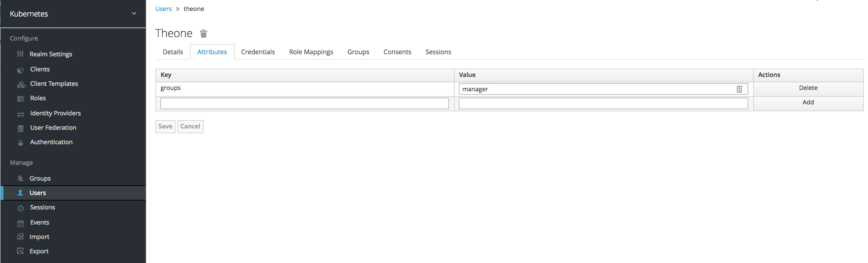Go to Authentication page
Viewport: 868px width, 263px height.
click(x=51, y=142)
